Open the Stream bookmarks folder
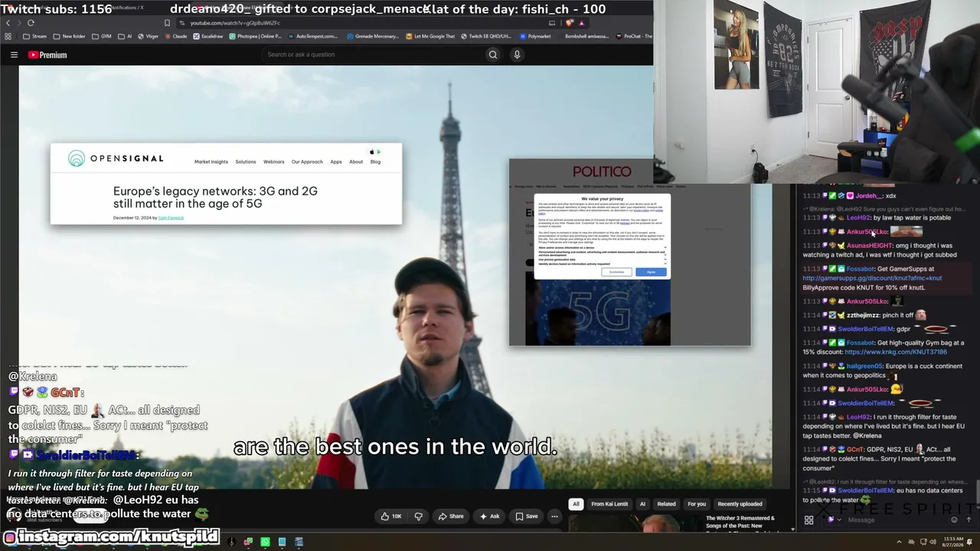Viewport: 980px width, 551px height. tap(35, 36)
